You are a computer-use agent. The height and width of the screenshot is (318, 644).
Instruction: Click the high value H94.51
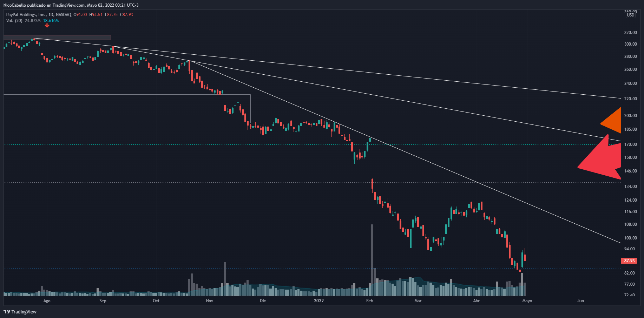[96, 15]
